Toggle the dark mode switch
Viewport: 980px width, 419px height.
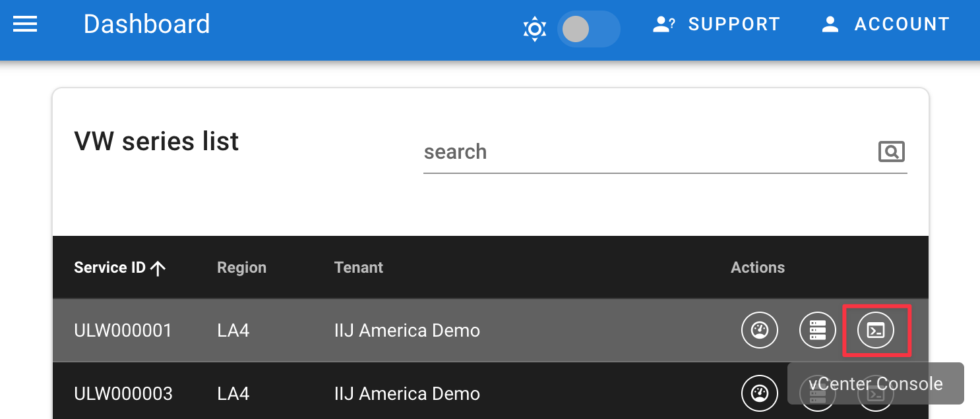click(x=588, y=29)
